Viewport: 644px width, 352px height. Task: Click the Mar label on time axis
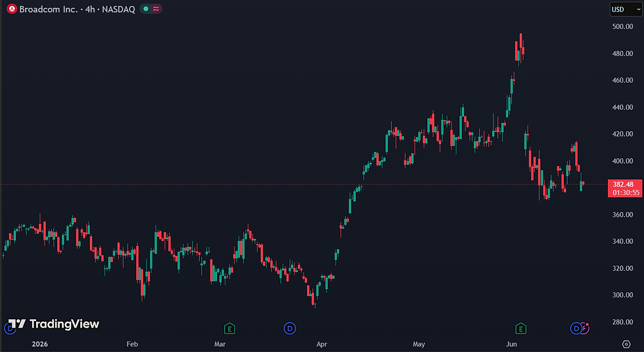(x=219, y=344)
